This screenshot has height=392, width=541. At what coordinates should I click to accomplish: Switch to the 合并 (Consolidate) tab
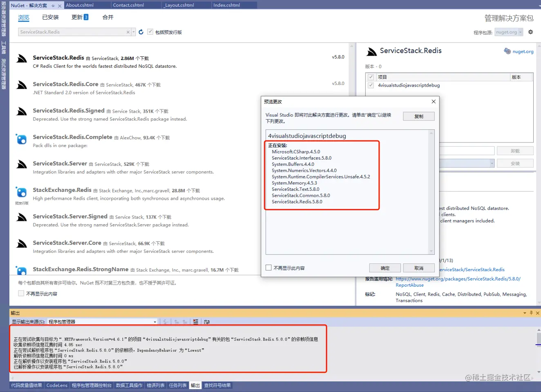[x=108, y=17]
